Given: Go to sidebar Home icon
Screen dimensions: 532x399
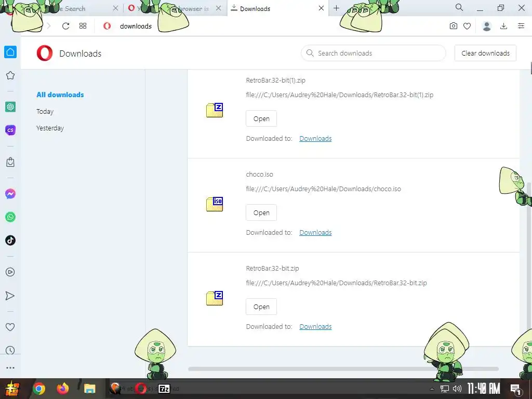Looking at the screenshot, I should click(10, 52).
